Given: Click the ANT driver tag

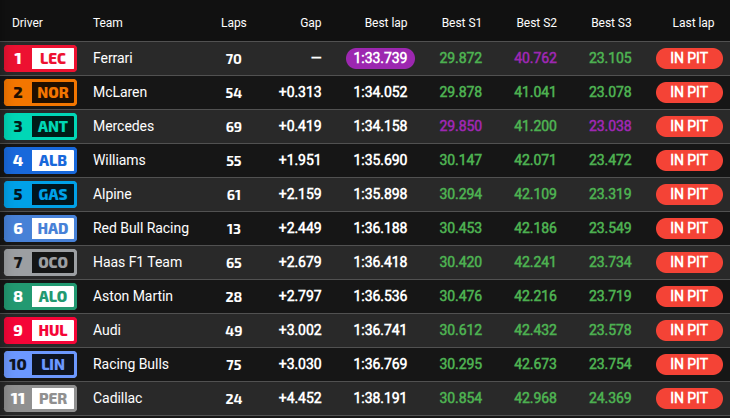Looking at the screenshot, I should click(x=39, y=127).
